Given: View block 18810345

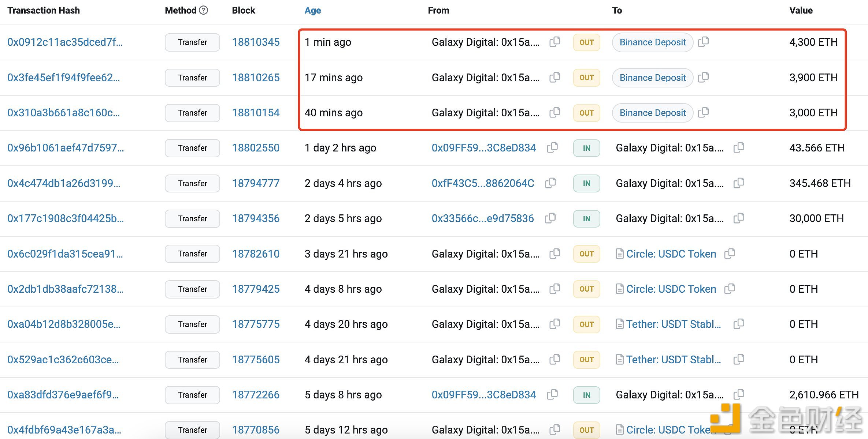Looking at the screenshot, I should click(x=256, y=42).
